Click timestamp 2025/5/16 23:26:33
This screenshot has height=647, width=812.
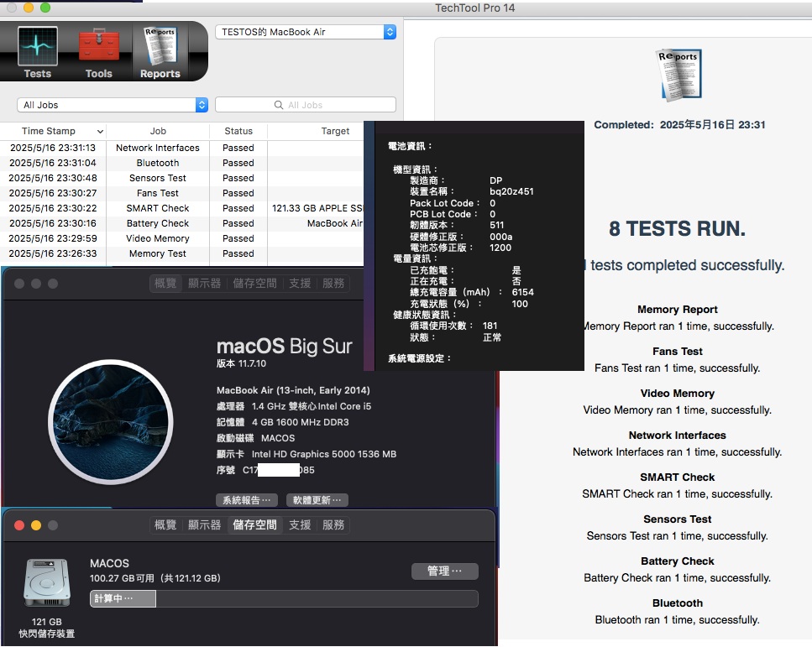point(53,253)
